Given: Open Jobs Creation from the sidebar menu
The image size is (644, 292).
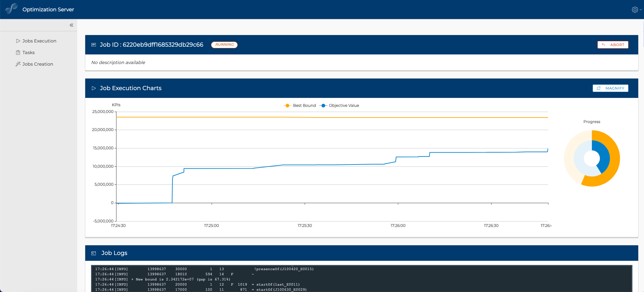Looking at the screenshot, I should (x=37, y=64).
